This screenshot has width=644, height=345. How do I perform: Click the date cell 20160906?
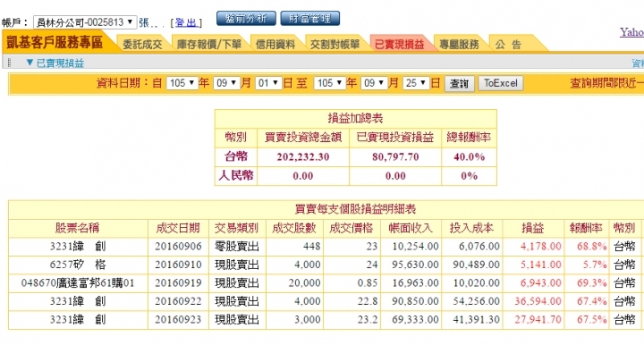[178, 247]
